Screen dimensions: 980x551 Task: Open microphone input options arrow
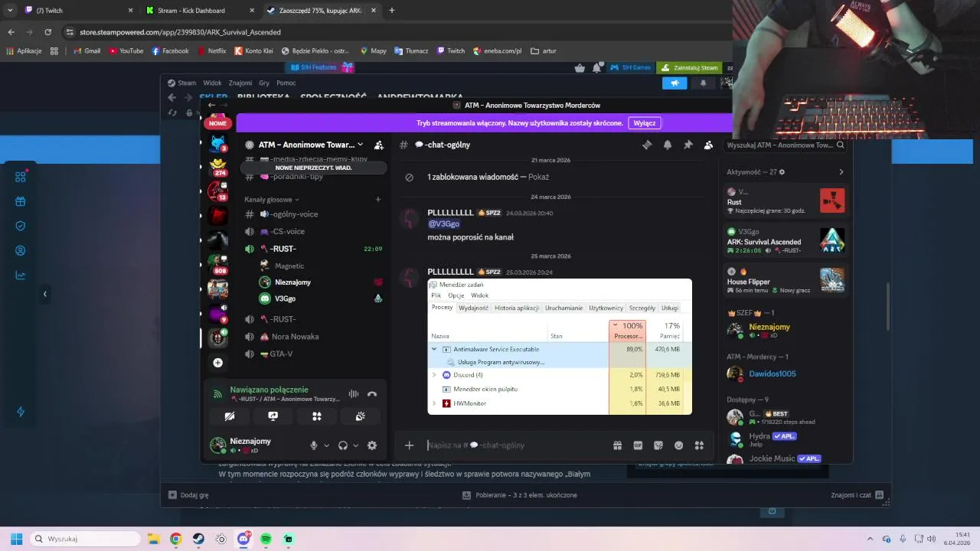coord(326,445)
